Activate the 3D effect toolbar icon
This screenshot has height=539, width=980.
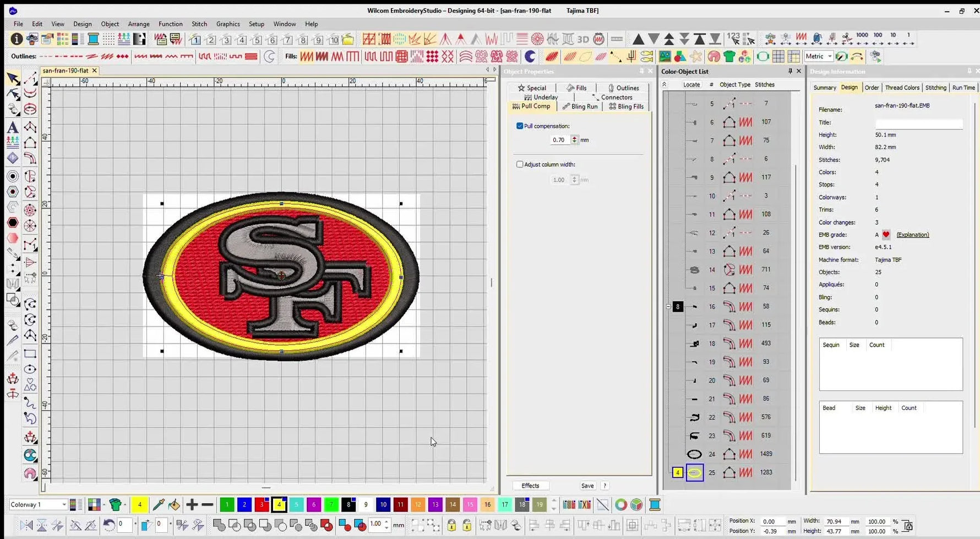pos(584,39)
